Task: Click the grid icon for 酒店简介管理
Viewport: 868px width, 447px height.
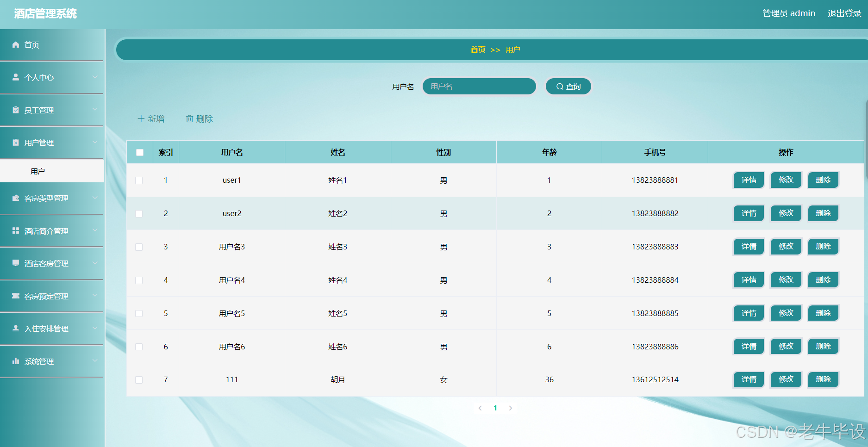Action: pos(16,230)
